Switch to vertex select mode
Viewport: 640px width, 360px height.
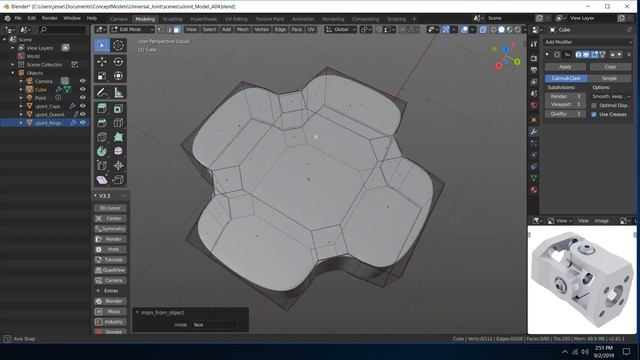[160, 30]
